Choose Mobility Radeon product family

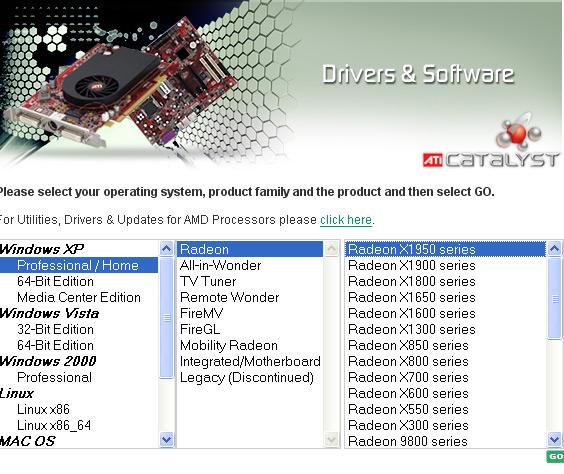(x=229, y=345)
